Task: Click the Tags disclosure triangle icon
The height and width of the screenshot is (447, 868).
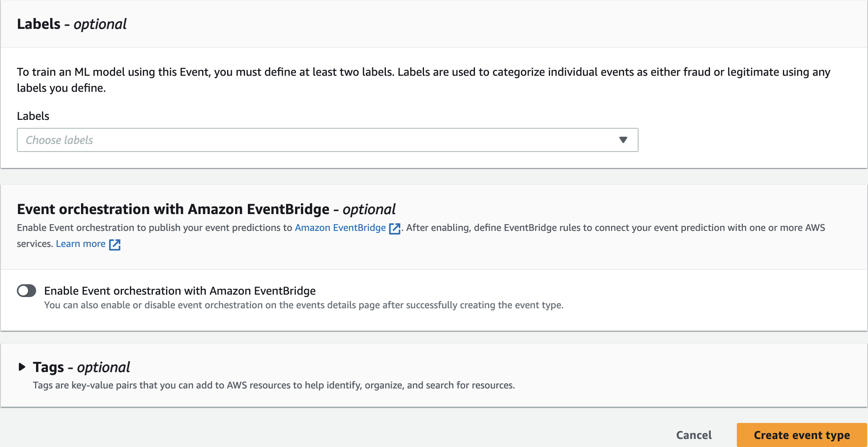Action: (22, 367)
